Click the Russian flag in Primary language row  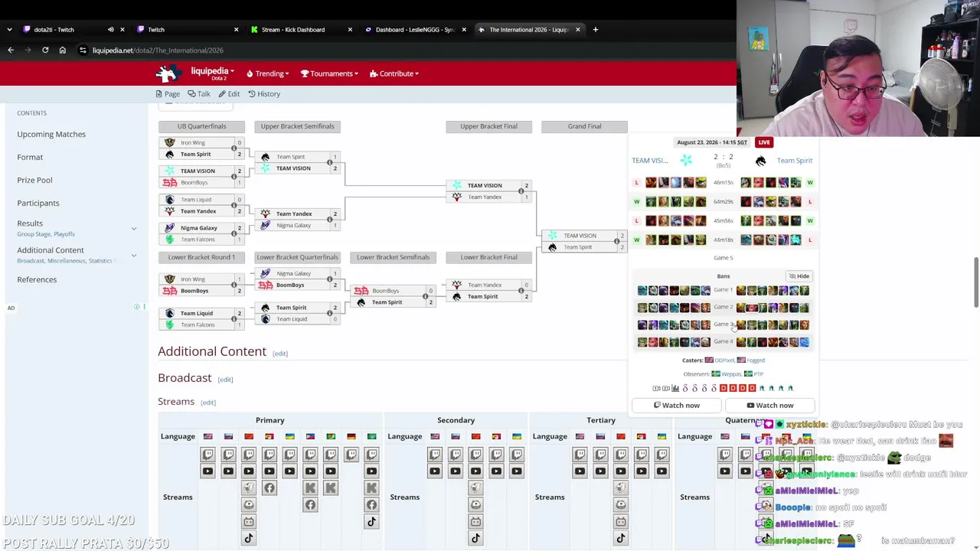(228, 436)
